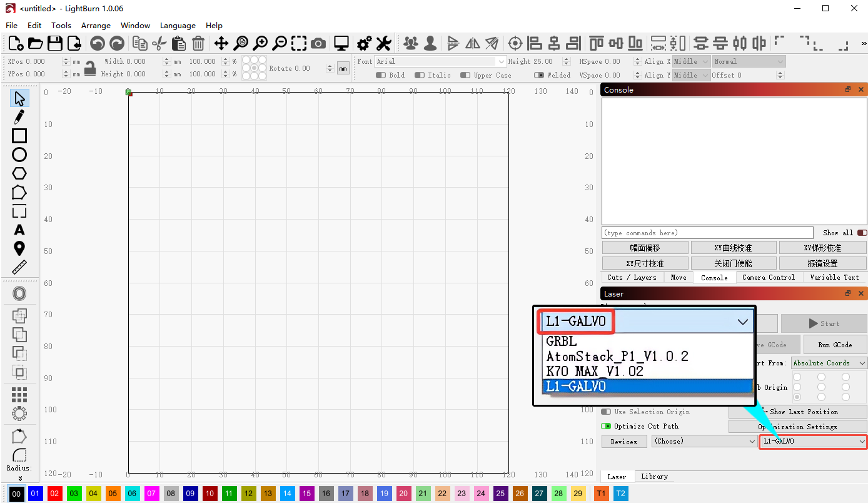The image size is (868, 503).
Task: Open Device Settings wrench icon
Action: [x=383, y=43]
